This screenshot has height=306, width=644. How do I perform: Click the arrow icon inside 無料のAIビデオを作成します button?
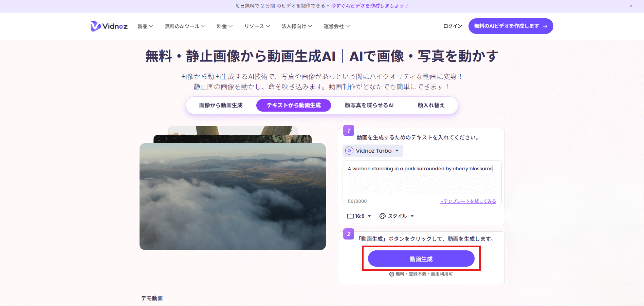tap(546, 26)
